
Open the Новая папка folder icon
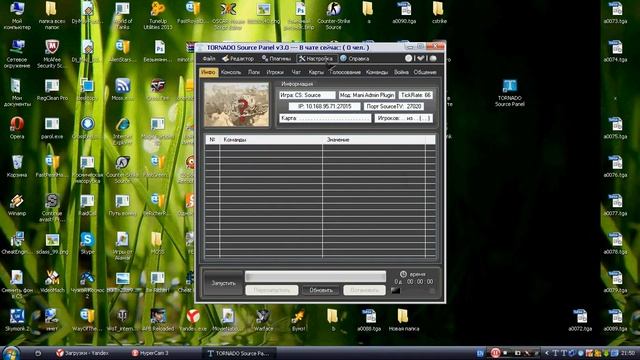pyautogui.click(x=404, y=320)
